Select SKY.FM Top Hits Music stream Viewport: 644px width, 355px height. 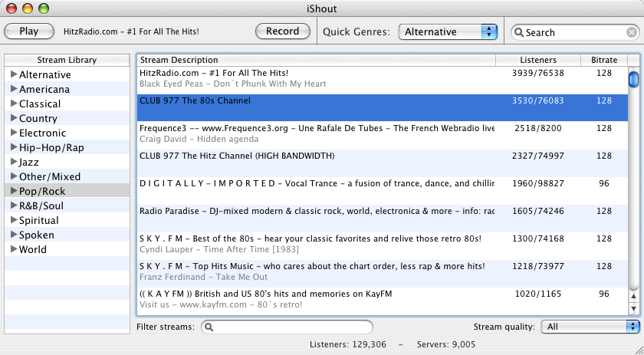point(383,273)
